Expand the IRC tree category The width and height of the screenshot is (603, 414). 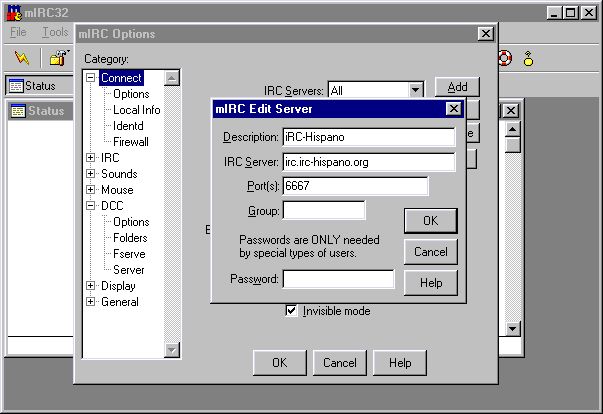point(90,158)
